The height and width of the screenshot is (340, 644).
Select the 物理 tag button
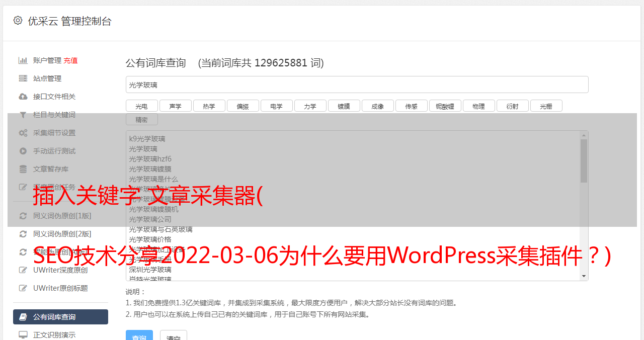point(478,106)
